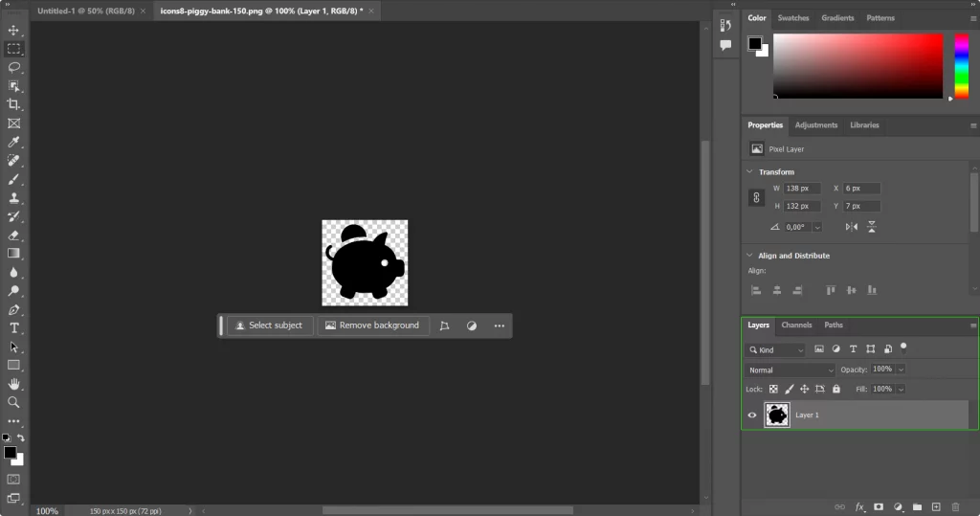
Task: Select the Move tool
Action: (13, 30)
